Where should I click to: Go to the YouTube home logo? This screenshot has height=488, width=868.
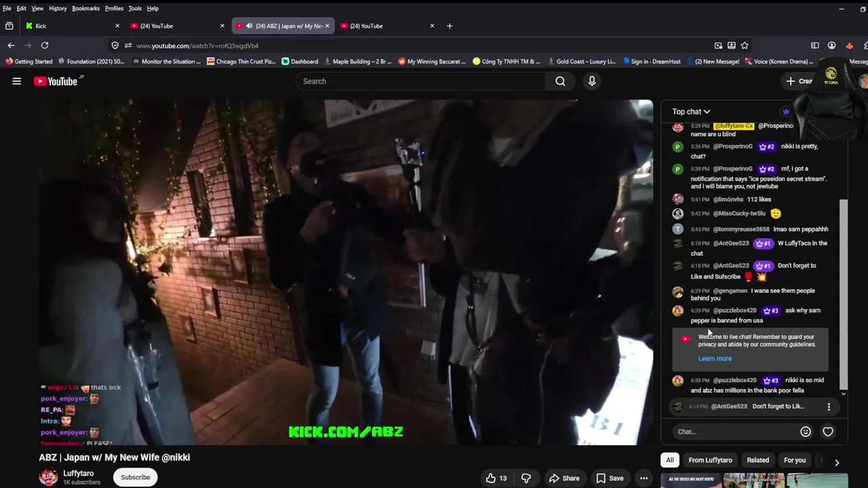tap(56, 81)
